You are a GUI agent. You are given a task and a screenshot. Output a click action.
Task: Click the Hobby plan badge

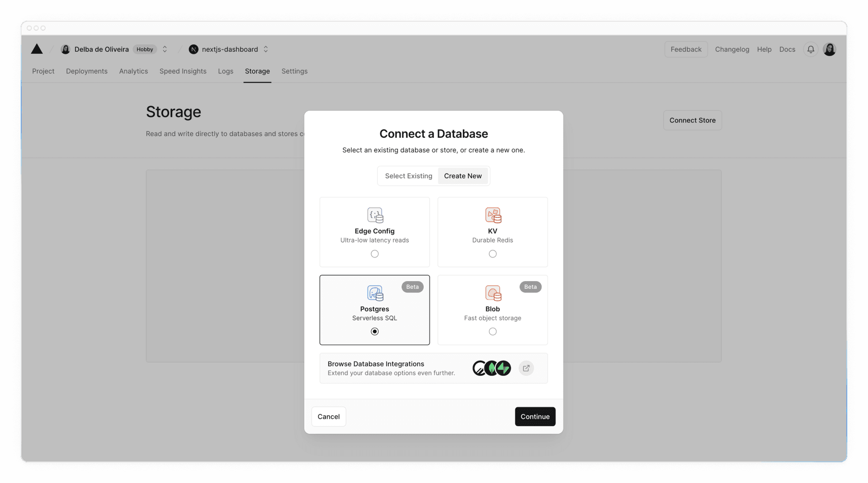click(145, 49)
